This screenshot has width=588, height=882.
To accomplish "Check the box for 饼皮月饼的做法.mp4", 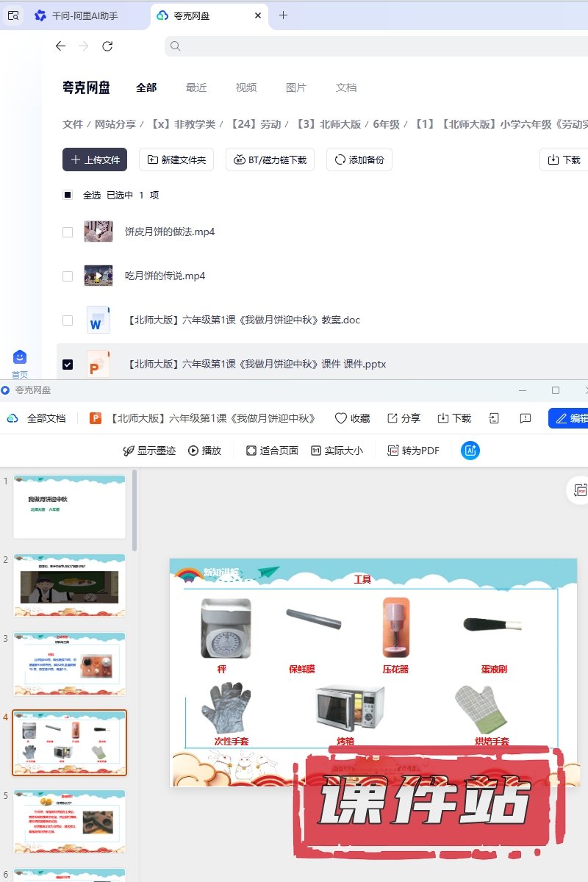I will 68,232.
